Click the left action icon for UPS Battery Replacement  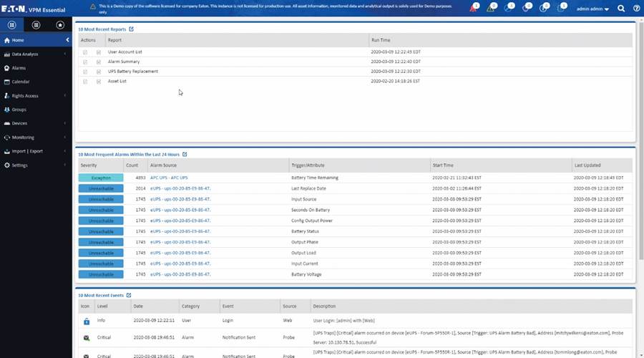coord(85,72)
